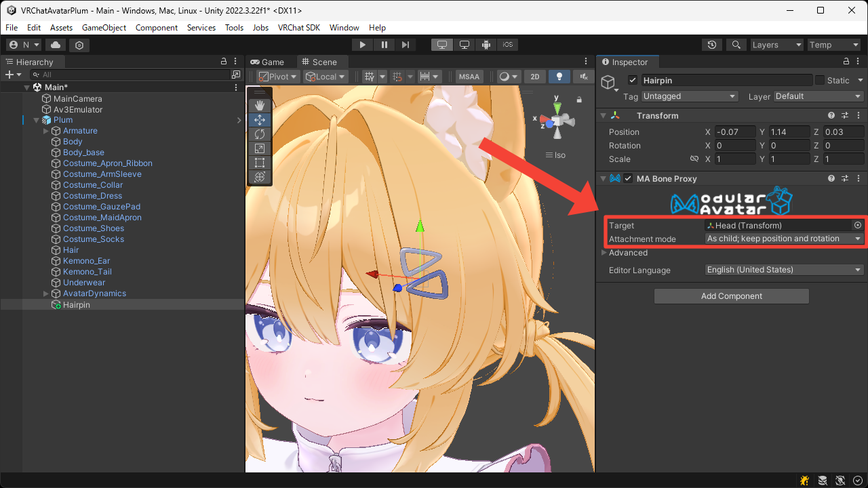Click the search icon in the top toolbar
Screen dimensions: 868x488
tap(736, 44)
